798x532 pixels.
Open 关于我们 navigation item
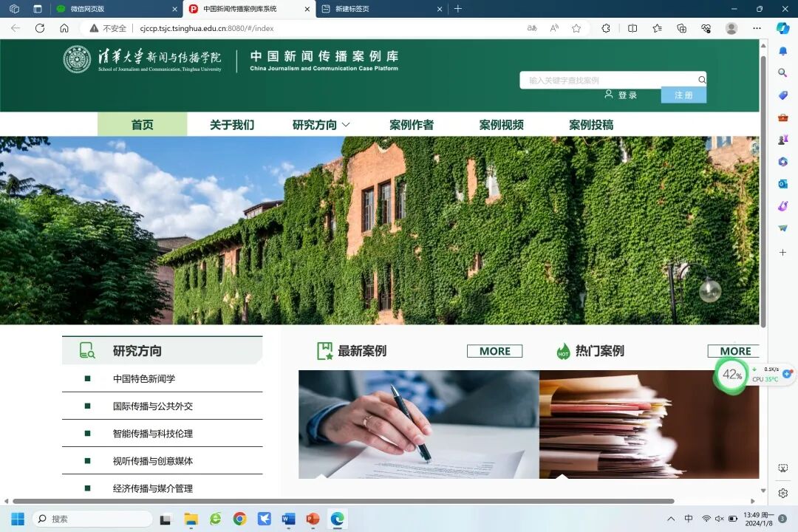click(x=232, y=125)
